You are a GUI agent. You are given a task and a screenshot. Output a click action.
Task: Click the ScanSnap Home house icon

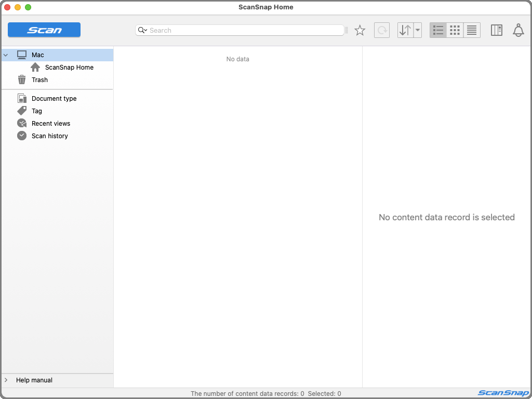pyautogui.click(x=35, y=67)
